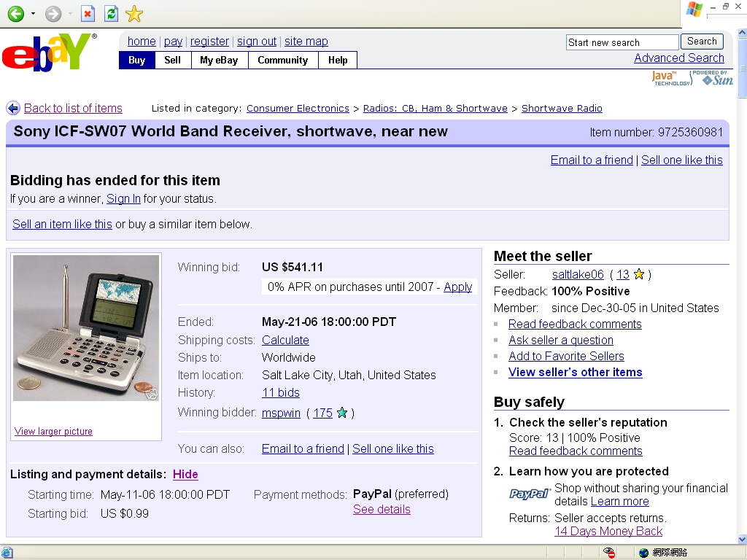This screenshot has height=560, width=747.
Task: Select the Sell tab in navigation
Action: [x=173, y=61]
